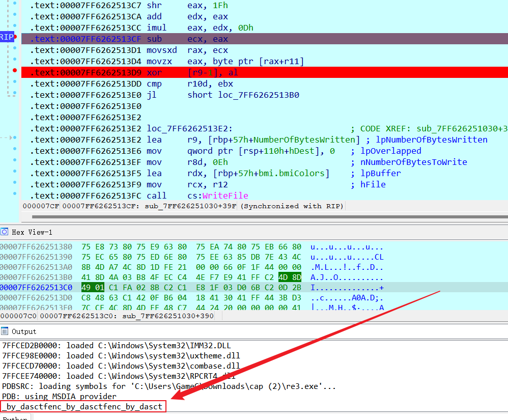Set breakpoint dot beside add edx, eax
Screen dimensions: 508x420
pyautogui.click(x=15, y=14)
